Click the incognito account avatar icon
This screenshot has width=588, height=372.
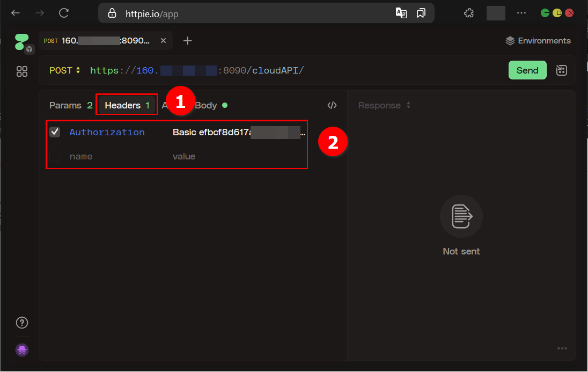tap(22, 350)
